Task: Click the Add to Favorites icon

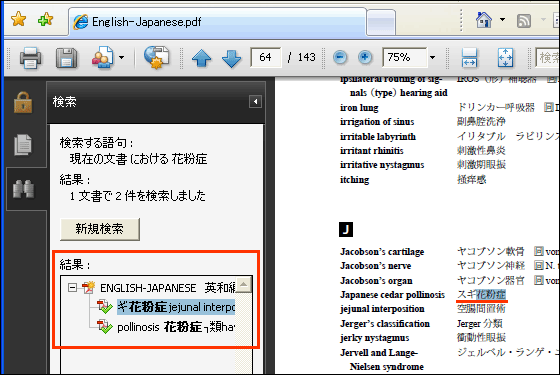Action: click(x=45, y=19)
